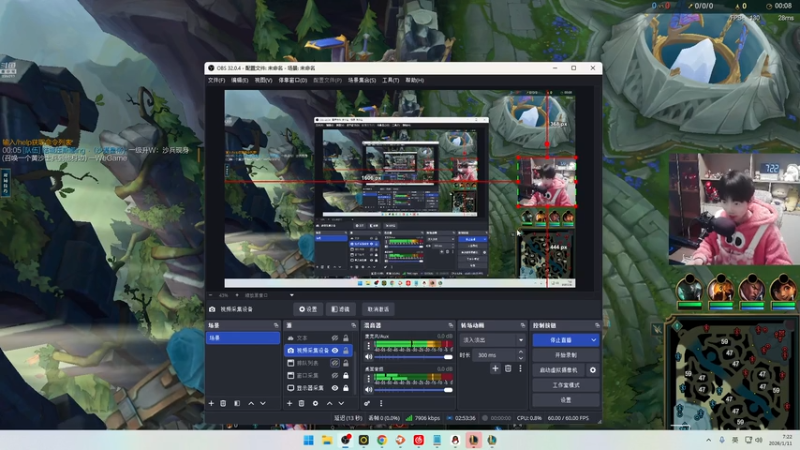The width and height of the screenshot is (800, 450).
Task: Mute the microphone/Aux speaker icon
Action: (x=369, y=357)
